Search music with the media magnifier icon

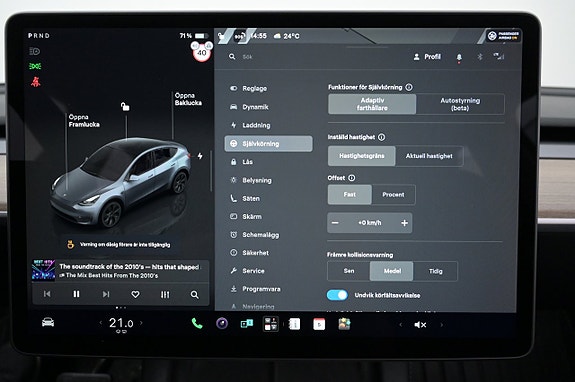pyautogui.click(x=194, y=294)
